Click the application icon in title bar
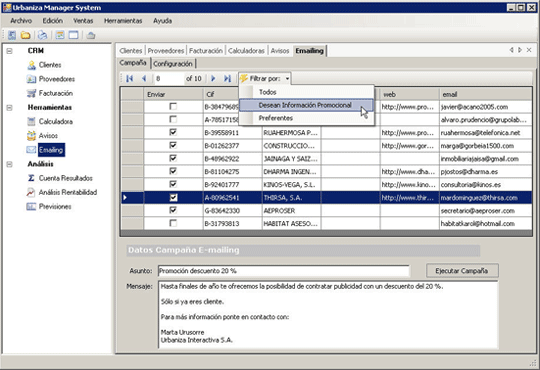Screen dimensions: 540x370 (x=7, y=7)
